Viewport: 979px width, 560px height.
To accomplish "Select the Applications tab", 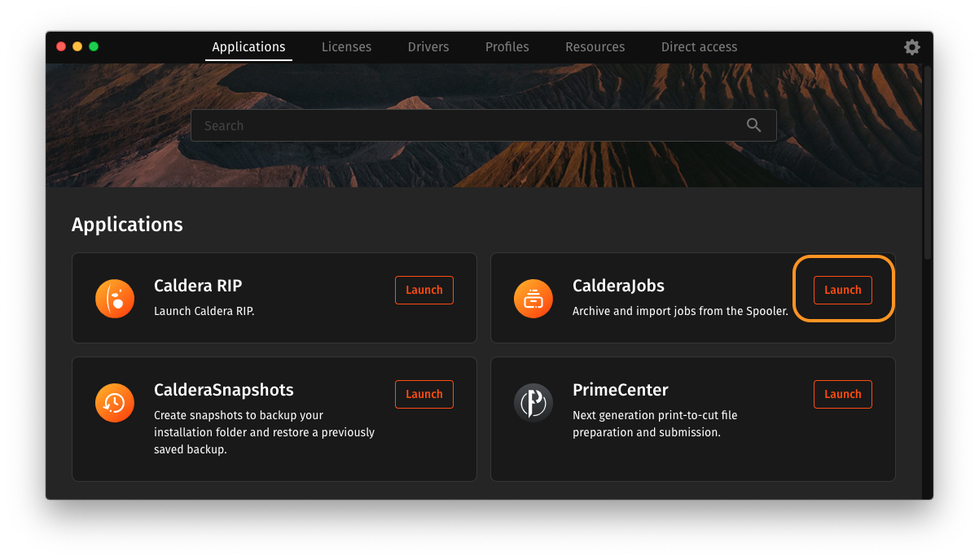I will pyautogui.click(x=248, y=47).
